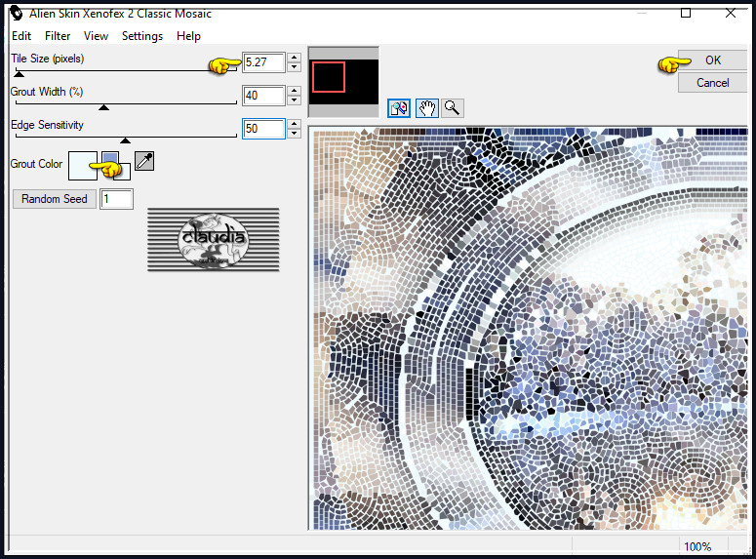
Task: Decrease Edge Sensitivity with down arrow
Action: coord(294,134)
